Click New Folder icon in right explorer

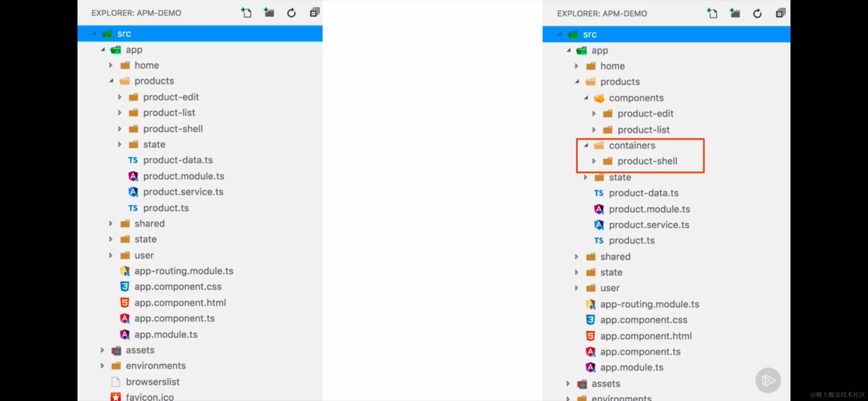point(735,14)
